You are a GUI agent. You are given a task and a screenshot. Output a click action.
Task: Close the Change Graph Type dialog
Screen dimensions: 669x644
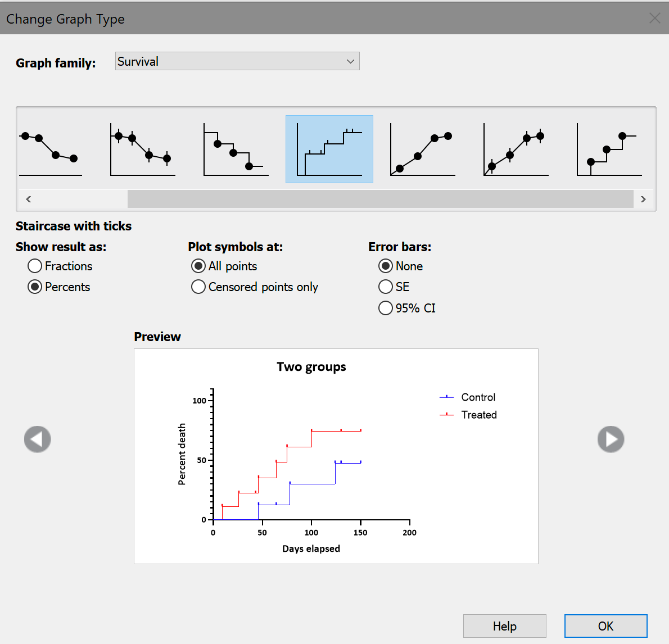654,19
